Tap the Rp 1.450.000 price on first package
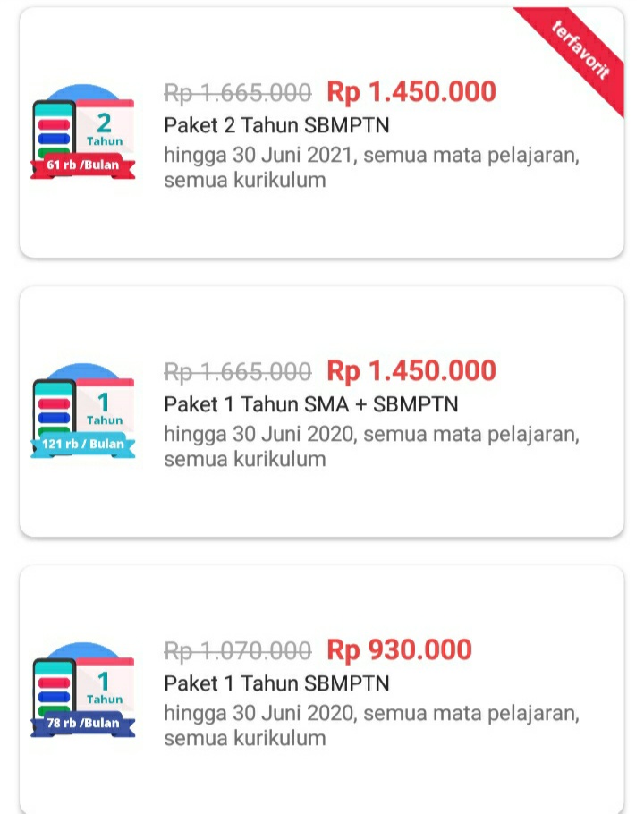This screenshot has width=644, height=814. (x=411, y=91)
